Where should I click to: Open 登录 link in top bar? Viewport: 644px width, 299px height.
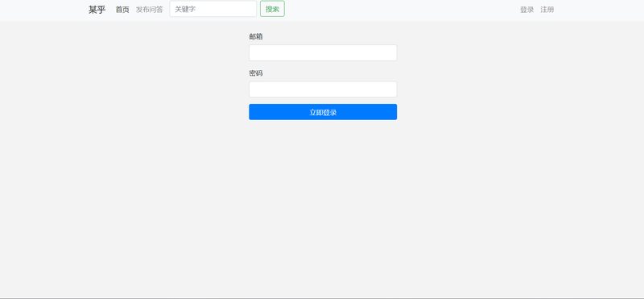point(527,10)
